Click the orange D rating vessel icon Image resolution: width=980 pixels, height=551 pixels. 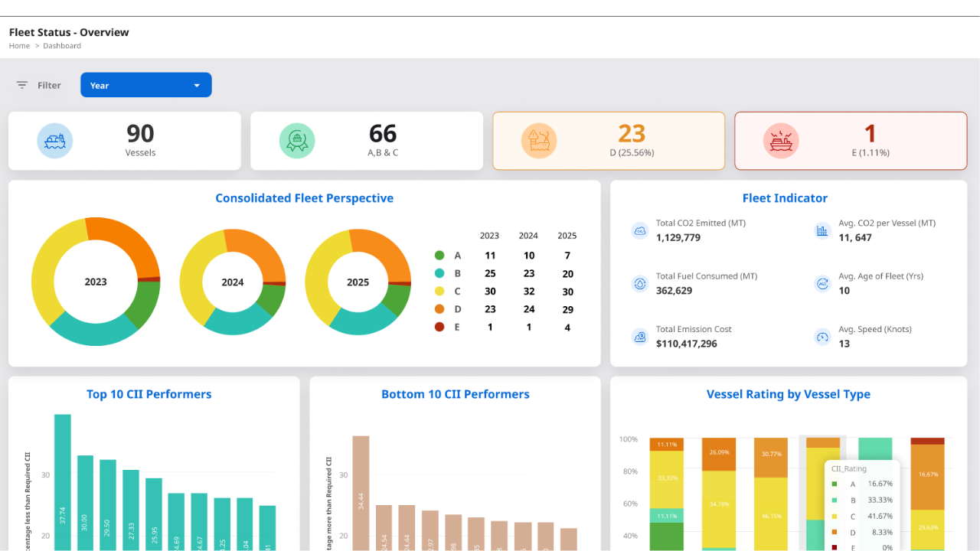[x=539, y=141]
